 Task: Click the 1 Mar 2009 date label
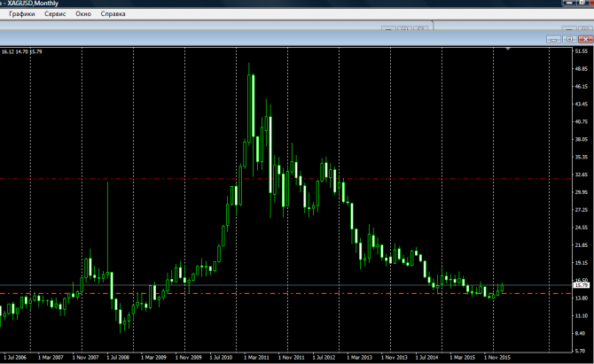click(153, 357)
